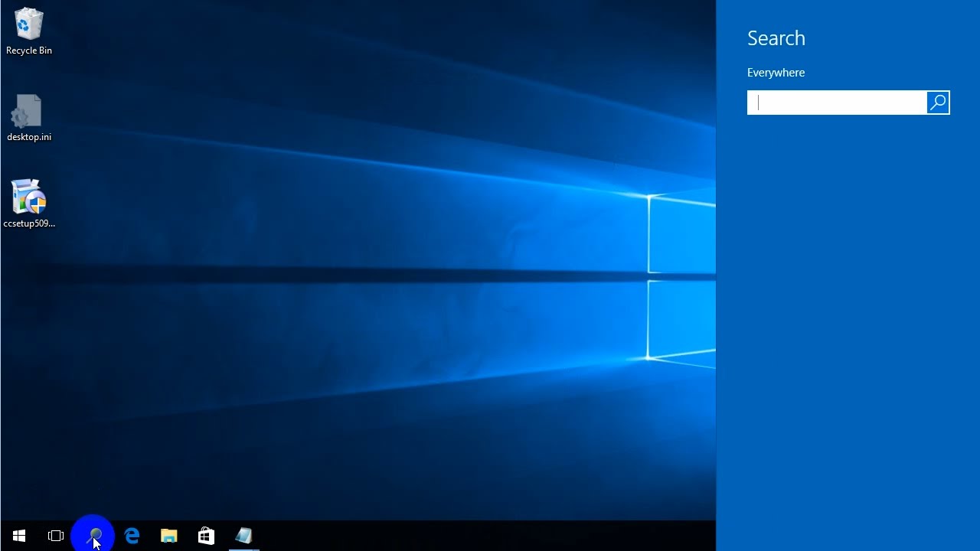Open the Store app on the taskbar
Viewport: 980px width, 551px height.
coord(206,536)
